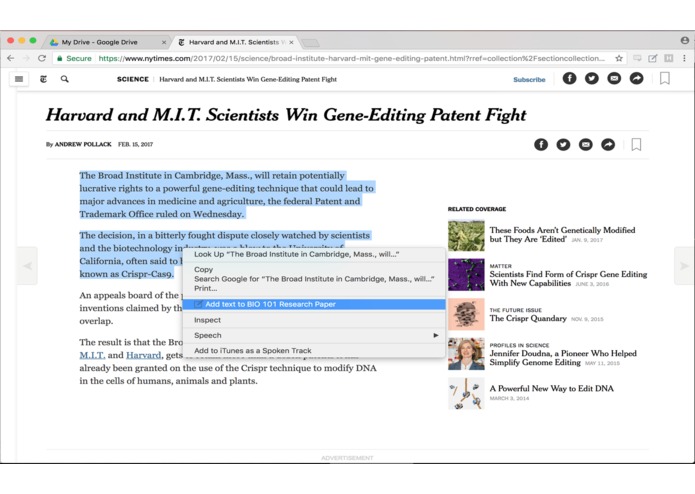Screen dimensions: 695x494
Task: Open The Crispr Quandary story
Action: pyautogui.click(x=528, y=318)
